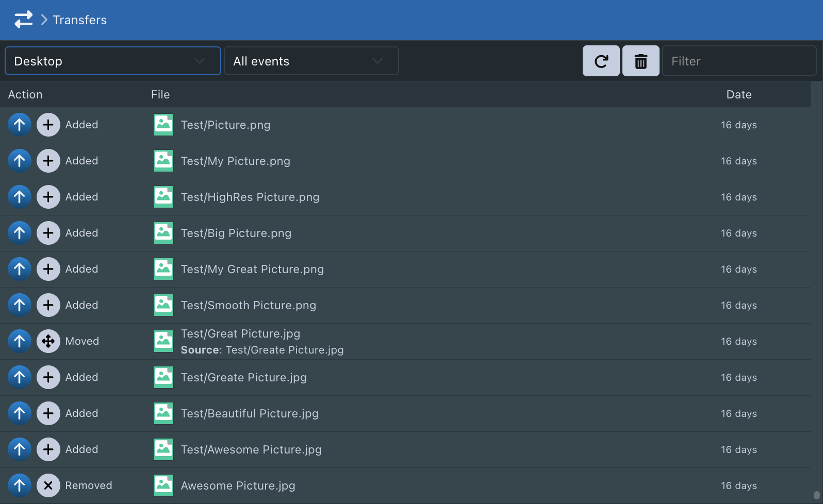The image size is (823, 504).
Task: Click the Action column header
Action: pos(25,94)
